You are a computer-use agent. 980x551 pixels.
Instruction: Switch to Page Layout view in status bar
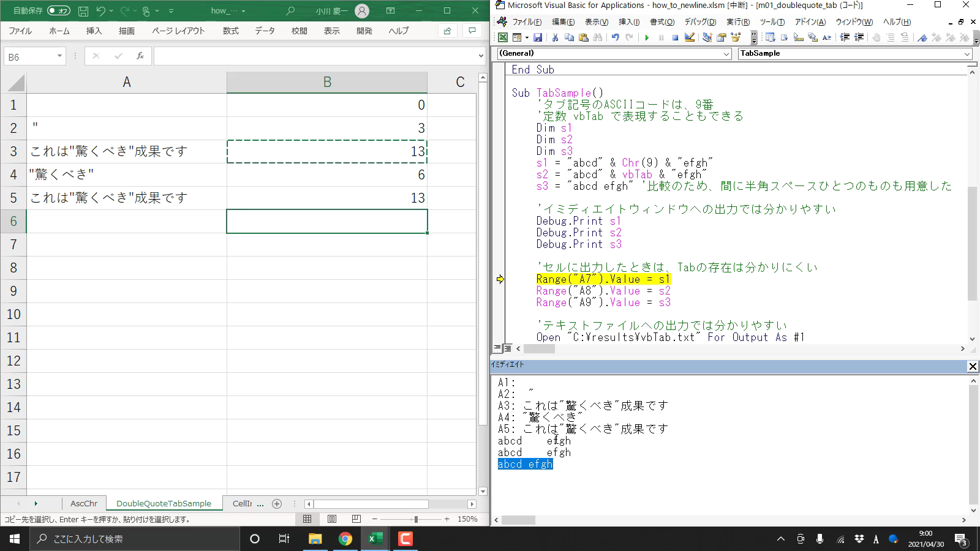coord(331,519)
